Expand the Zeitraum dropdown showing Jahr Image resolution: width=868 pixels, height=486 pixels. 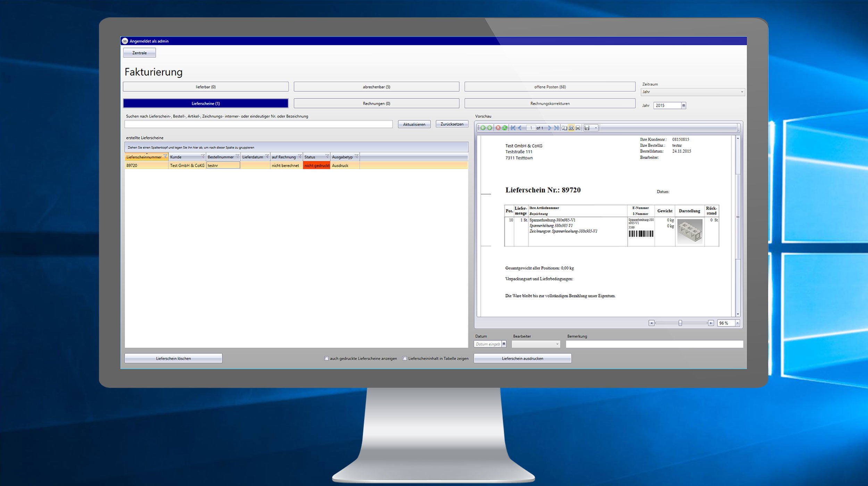coord(742,92)
